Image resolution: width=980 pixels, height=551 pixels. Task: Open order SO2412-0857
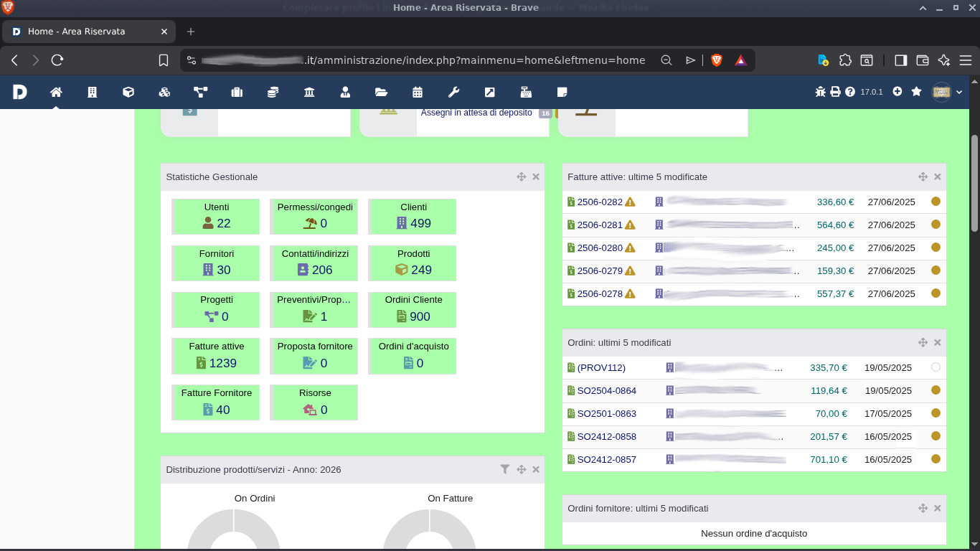[607, 459]
